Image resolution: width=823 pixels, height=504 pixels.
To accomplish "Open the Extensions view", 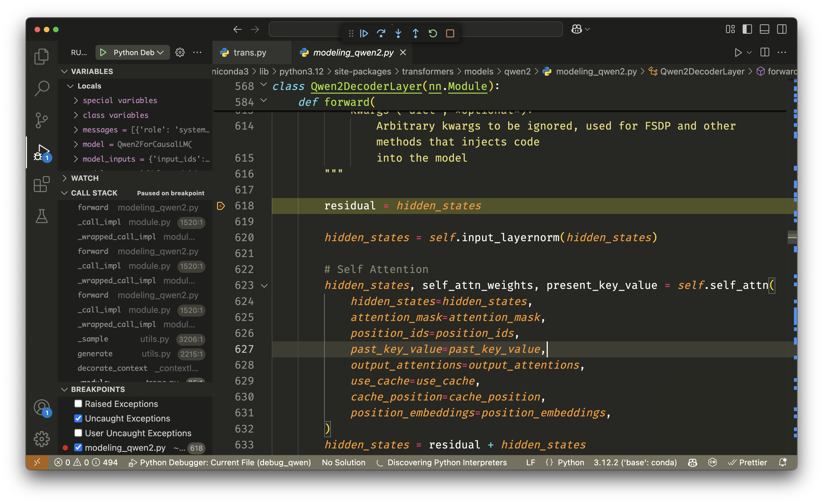I will (42, 184).
